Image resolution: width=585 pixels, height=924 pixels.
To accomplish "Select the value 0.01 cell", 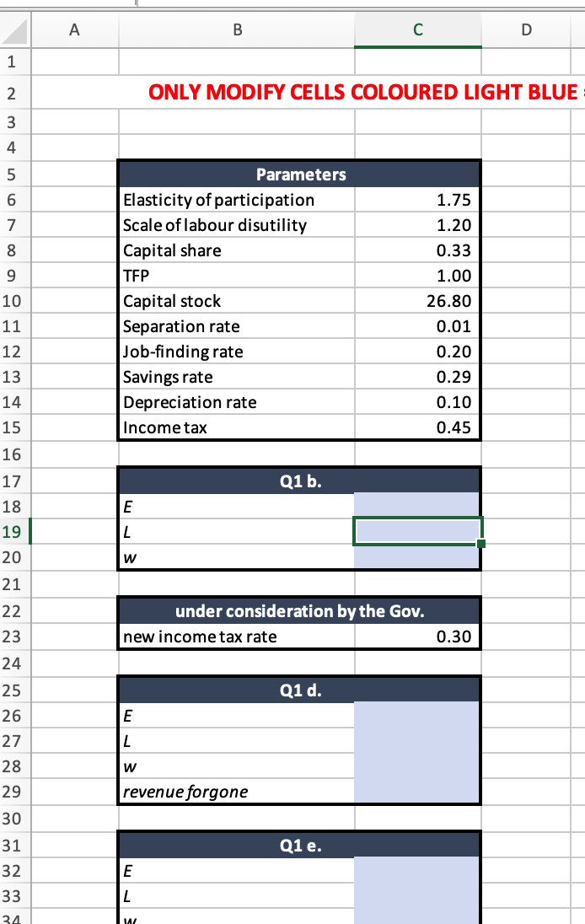I will point(418,326).
